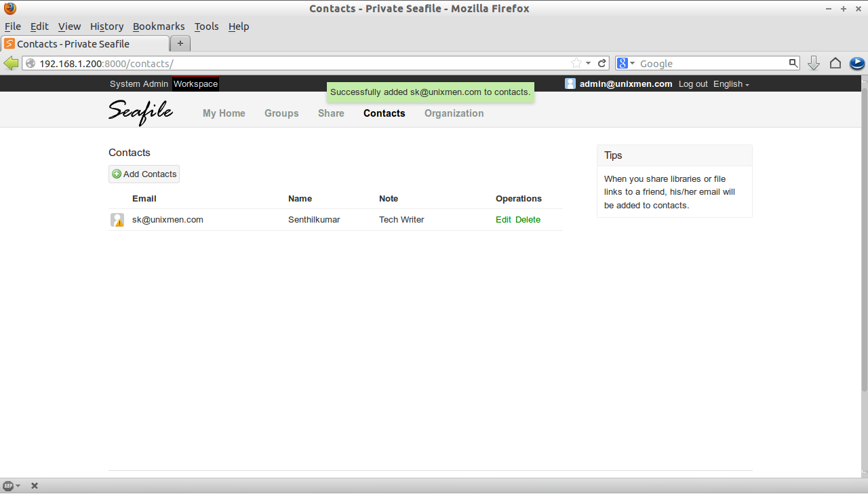This screenshot has width=868, height=494.
Task: Open the English language dropdown
Action: point(731,84)
